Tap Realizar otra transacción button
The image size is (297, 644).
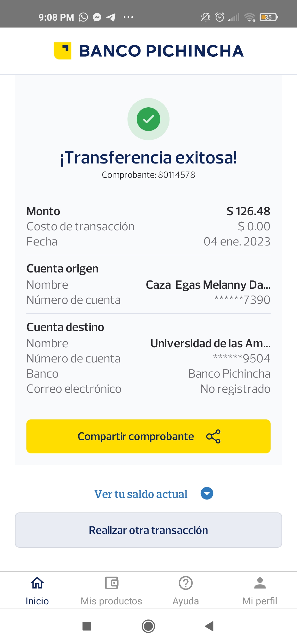tap(148, 530)
